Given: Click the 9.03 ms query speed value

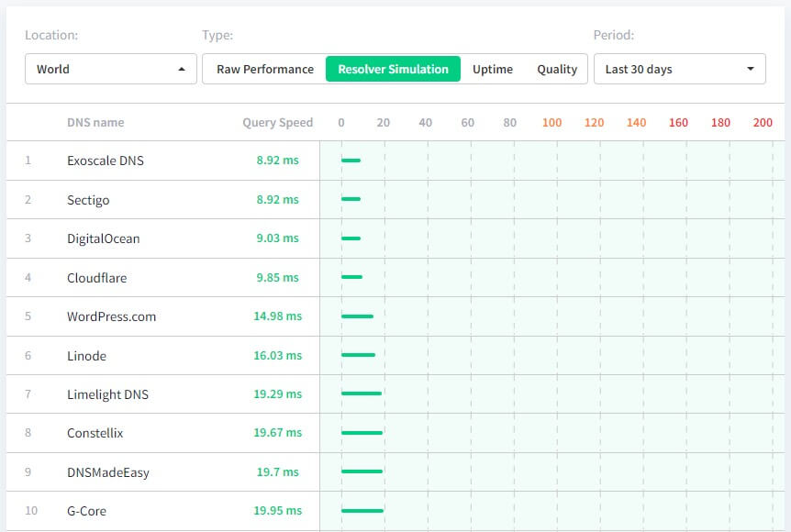Looking at the screenshot, I should [x=277, y=238].
